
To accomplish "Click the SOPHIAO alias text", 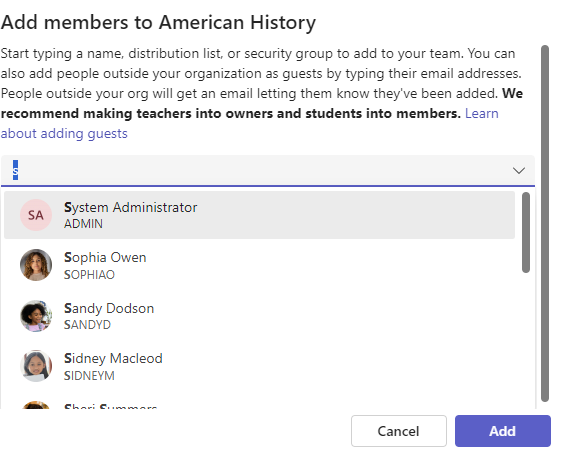I will tap(89, 275).
